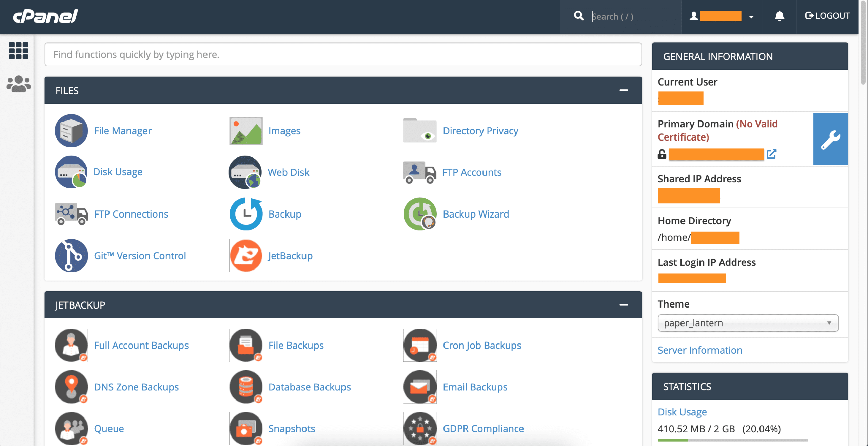Open the File Manager icon
The height and width of the screenshot is (446, 868).
click(x=71, y=131)
